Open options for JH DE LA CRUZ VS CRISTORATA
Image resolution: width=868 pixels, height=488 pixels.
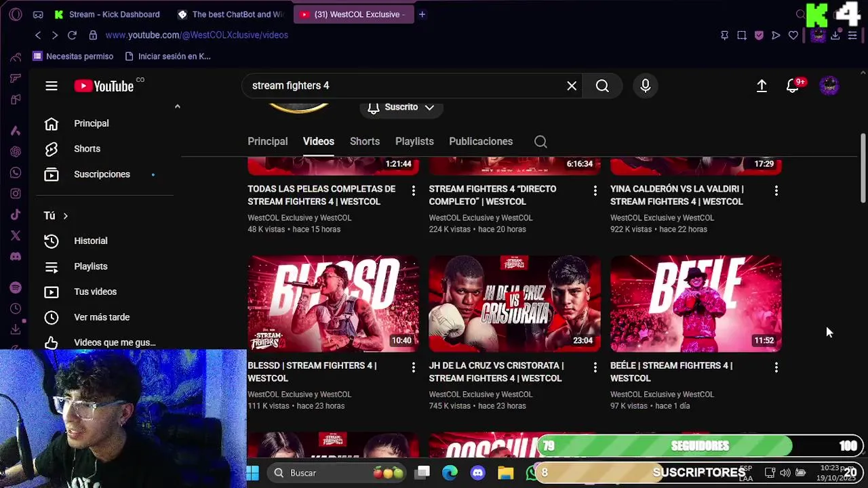click(595, 367)
